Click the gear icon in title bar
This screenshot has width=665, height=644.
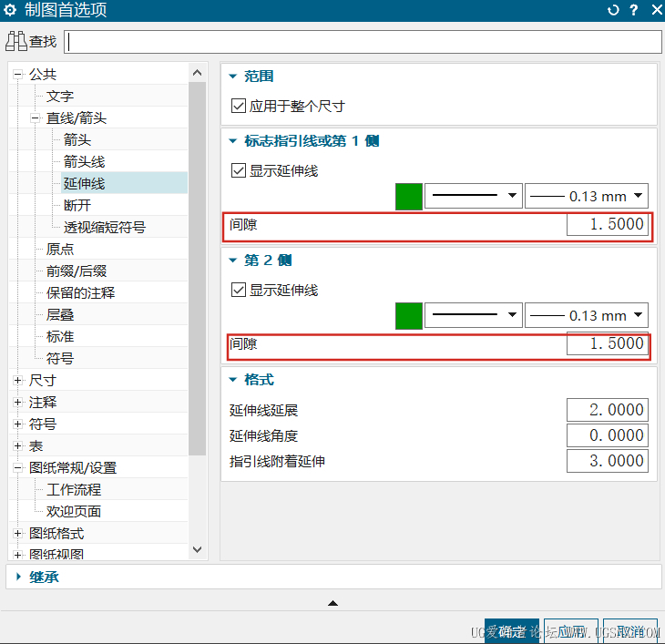(10, 10)
